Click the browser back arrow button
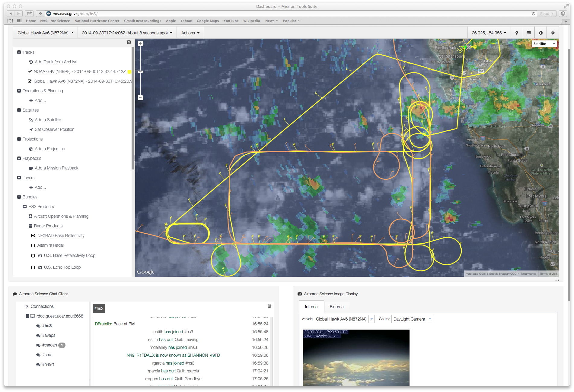The image size is (574, 392). (11, 14)
